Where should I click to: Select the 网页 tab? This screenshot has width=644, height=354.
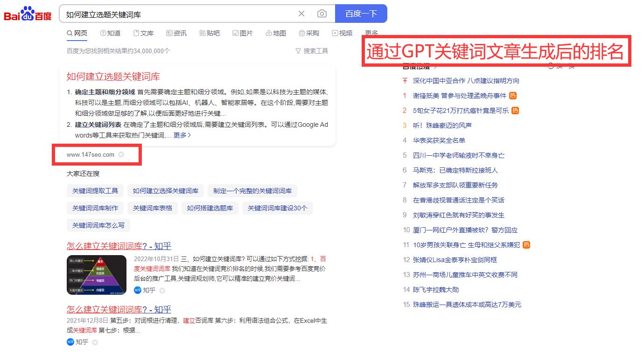click(x=77, y=33)
